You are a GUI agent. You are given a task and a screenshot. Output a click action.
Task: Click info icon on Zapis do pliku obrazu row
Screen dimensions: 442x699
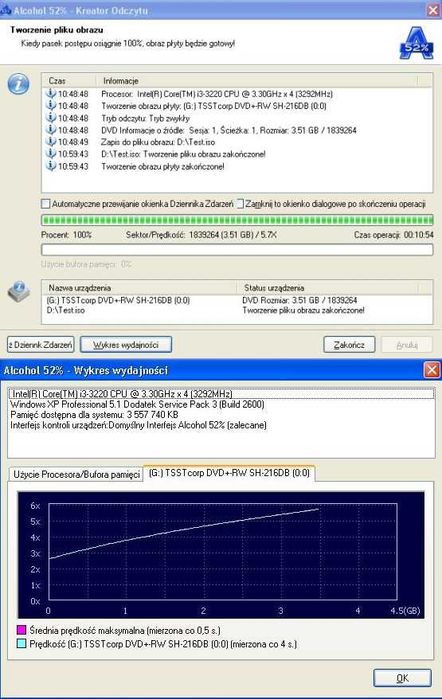[51, 142]
